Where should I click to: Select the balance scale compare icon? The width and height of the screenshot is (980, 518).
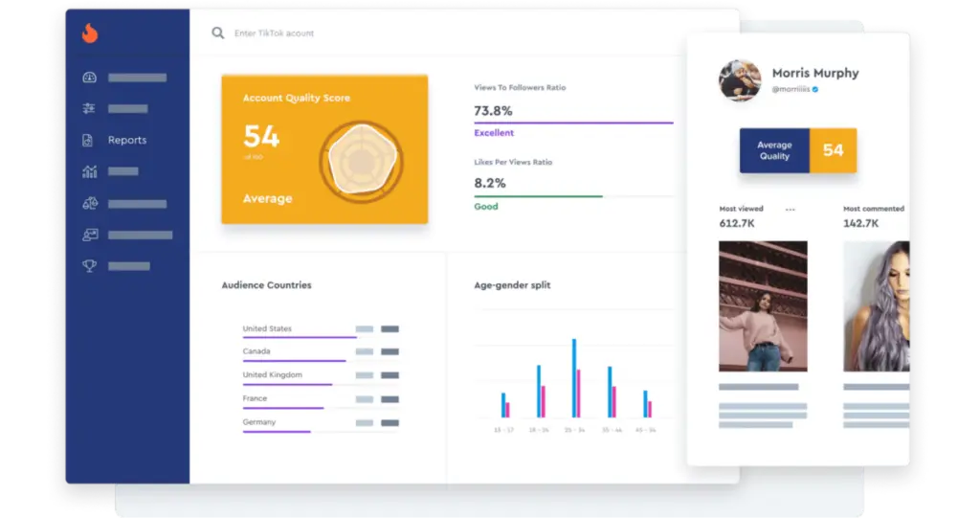[x=90, y=204]
